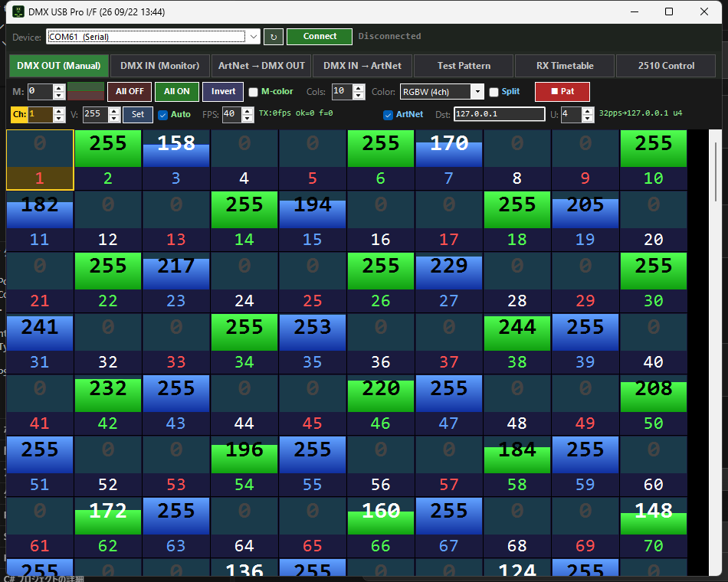Select channel 70 cell showing 148

[654, 528]
